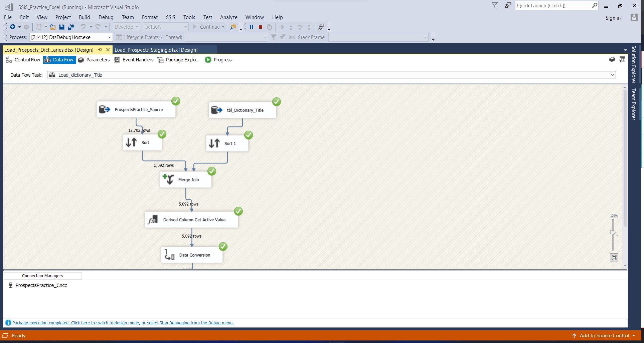
Task: Open the Package Explorer tab
Action: (179, 60)
